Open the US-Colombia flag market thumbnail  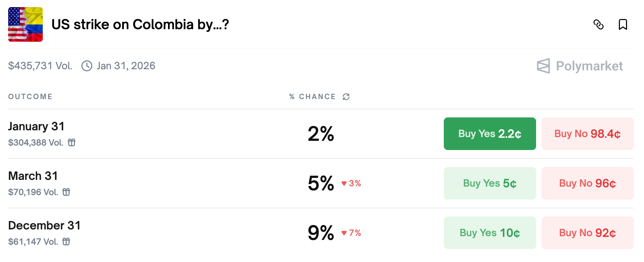click(x=25, y=24)
